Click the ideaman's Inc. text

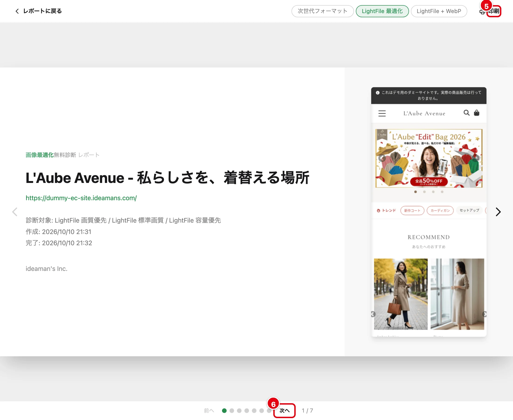pos(46,269)
